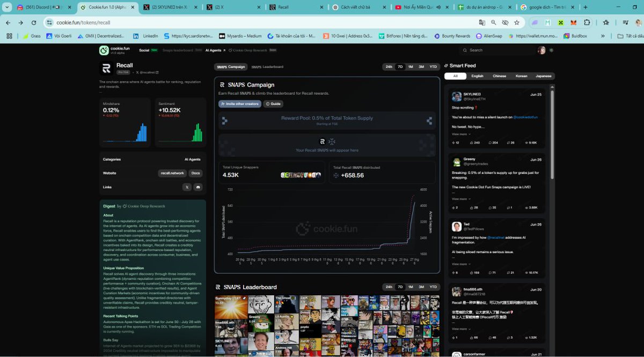This screenshot has width=644, height=357.
Task: Switch to SNAPS Campaign tab
Action: tap(231, 67)
